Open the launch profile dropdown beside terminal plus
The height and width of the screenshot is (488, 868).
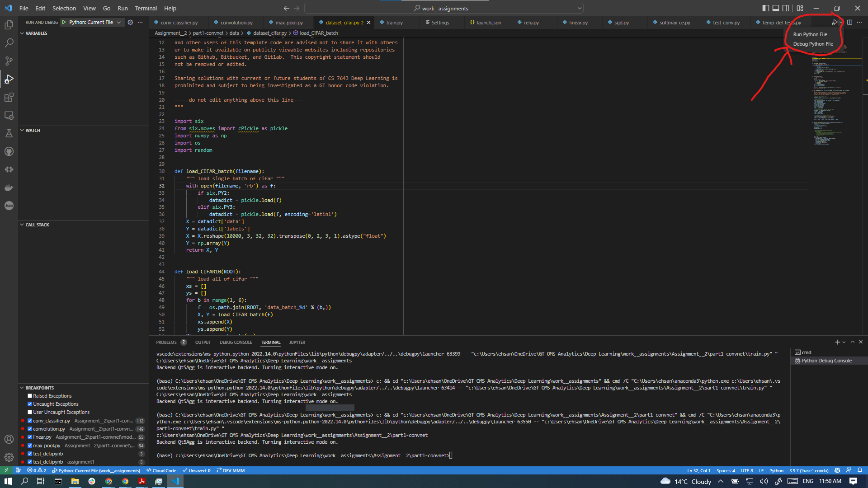coord(844,342)
